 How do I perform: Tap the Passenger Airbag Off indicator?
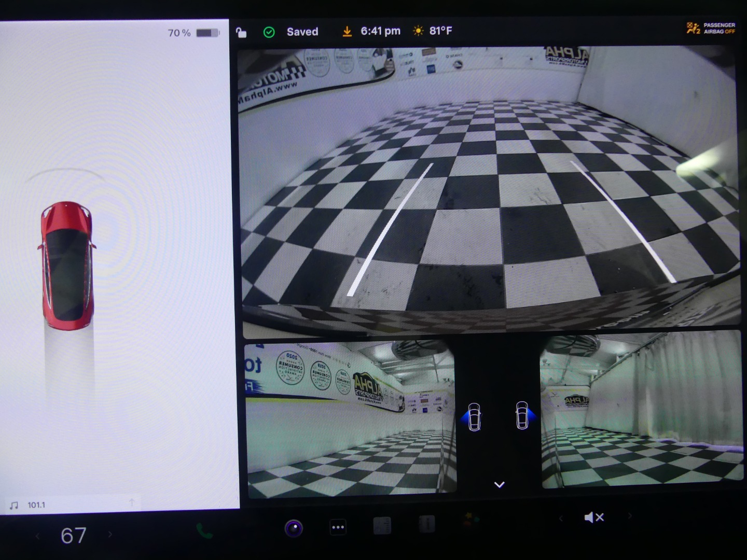711,28
